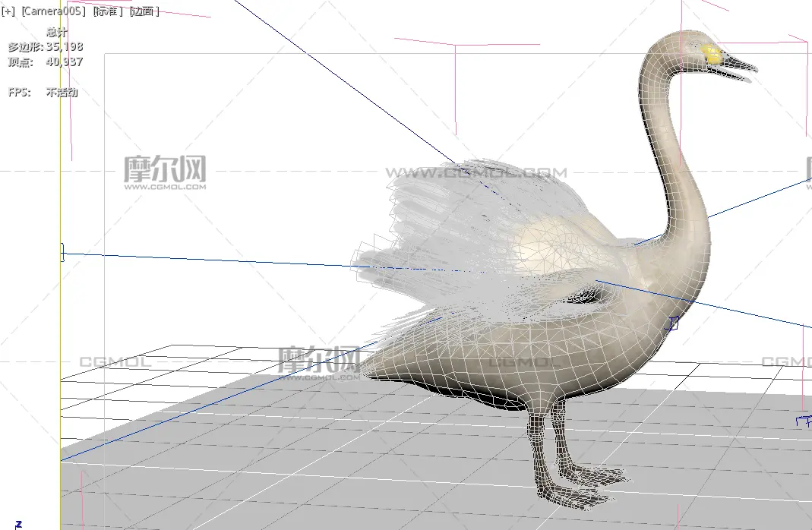Image resolution: width=812 pixels, height=530 pixels.
Task: Click the blue camera icon at right edge
Action: tap(803, 420)
